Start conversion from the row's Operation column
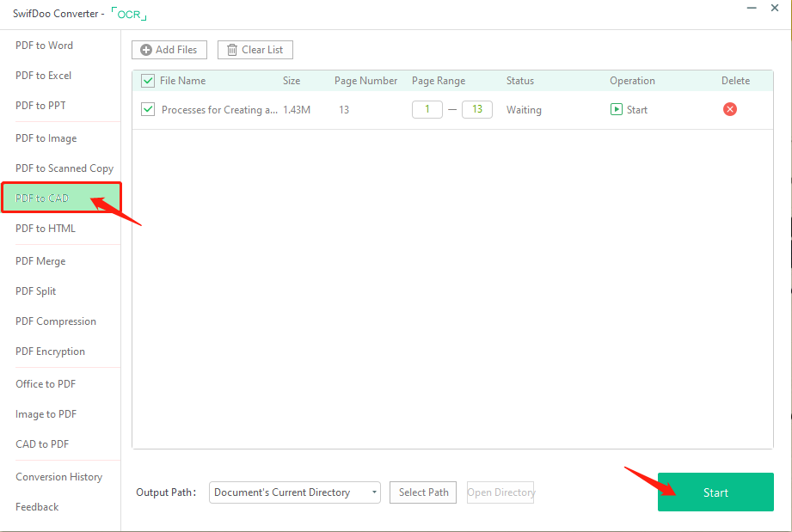Screen dimensions: 792x532 [x=629, y=109]
